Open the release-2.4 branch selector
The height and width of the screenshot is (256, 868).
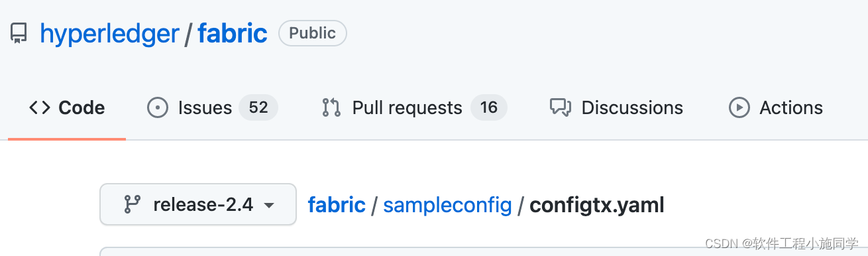click(198, 204)
